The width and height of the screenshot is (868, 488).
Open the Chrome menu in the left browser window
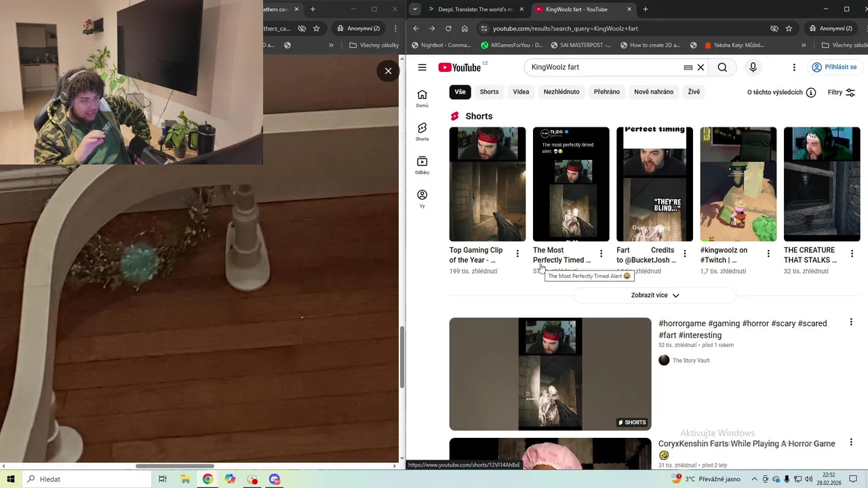(x=395, y=28)
